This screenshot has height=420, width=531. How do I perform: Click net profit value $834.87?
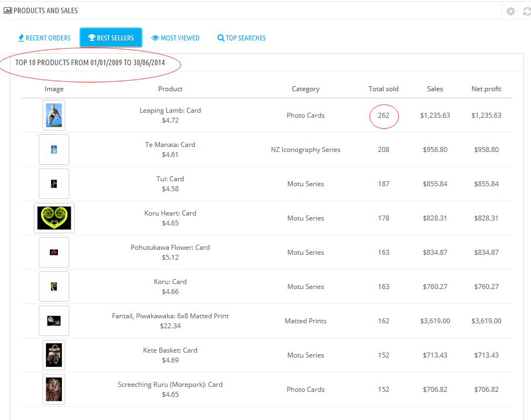pos(487,252)
